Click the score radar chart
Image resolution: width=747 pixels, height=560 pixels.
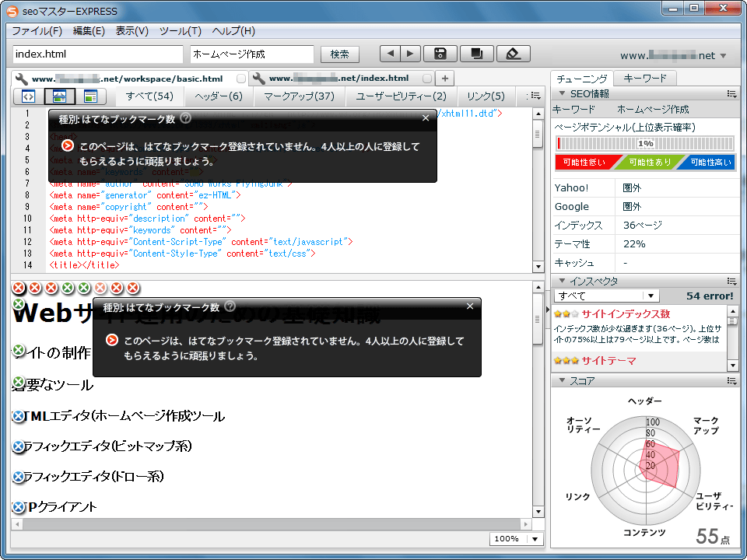[646, 470]
